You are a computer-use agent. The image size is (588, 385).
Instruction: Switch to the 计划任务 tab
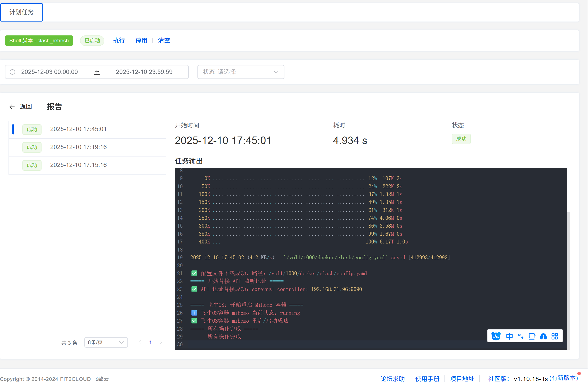pyautogui.click(x=22, y=12)
